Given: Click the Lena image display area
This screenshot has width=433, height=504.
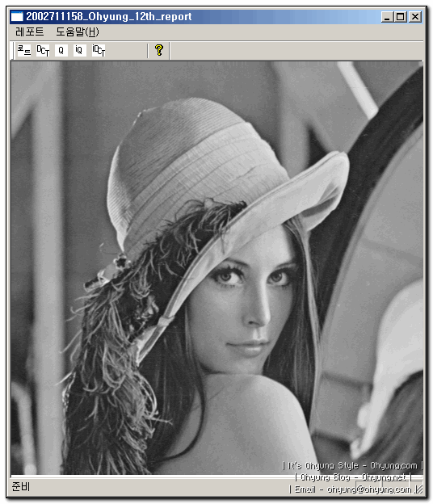Looking at the screenshot, I should (217, 268).
